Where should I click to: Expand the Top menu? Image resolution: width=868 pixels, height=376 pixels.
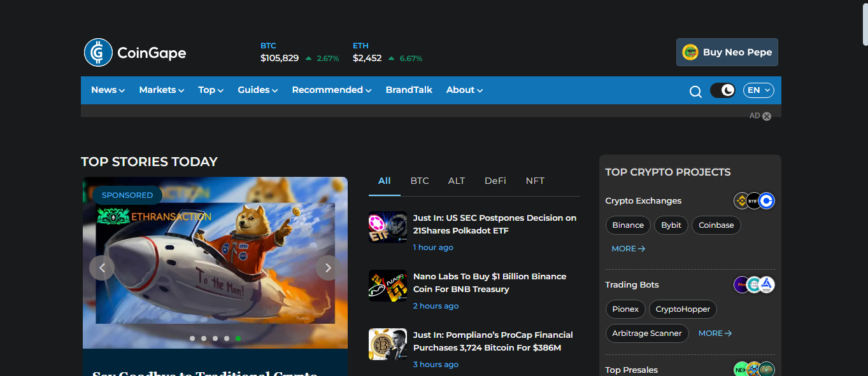211,90
